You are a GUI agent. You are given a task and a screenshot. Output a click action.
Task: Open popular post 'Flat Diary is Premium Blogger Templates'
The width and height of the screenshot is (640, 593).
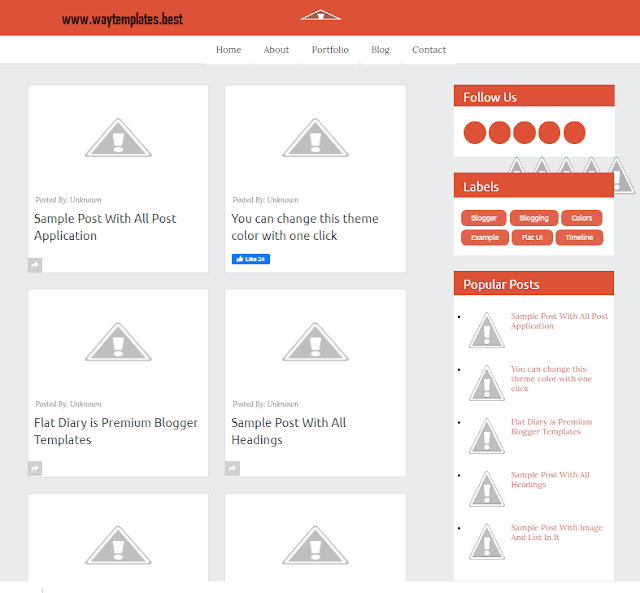pyautogui.click(x=551, y=427)
